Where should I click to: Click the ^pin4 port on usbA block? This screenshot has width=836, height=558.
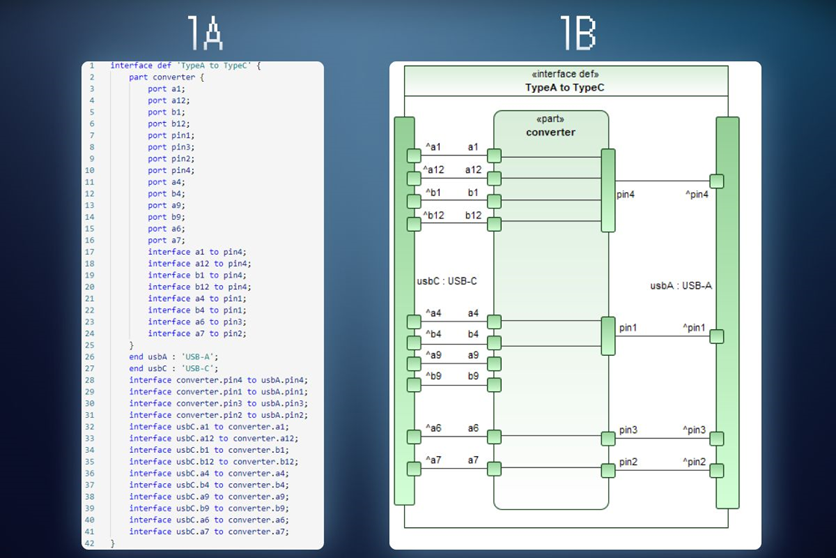pyautogui.click(x=716, y=181)
